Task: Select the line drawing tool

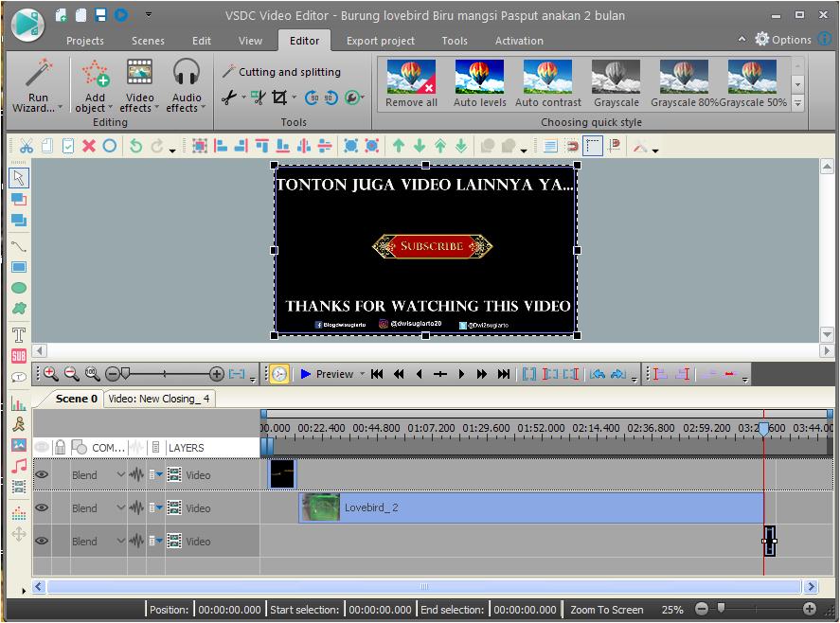Action: pyautogui.click(x=19, y=246)
